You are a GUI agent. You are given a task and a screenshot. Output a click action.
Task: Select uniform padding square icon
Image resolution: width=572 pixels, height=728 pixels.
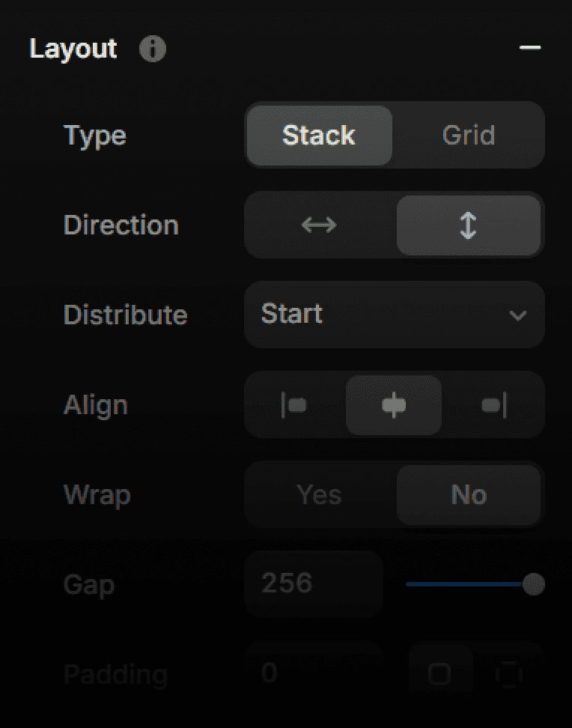click(439, 673)
